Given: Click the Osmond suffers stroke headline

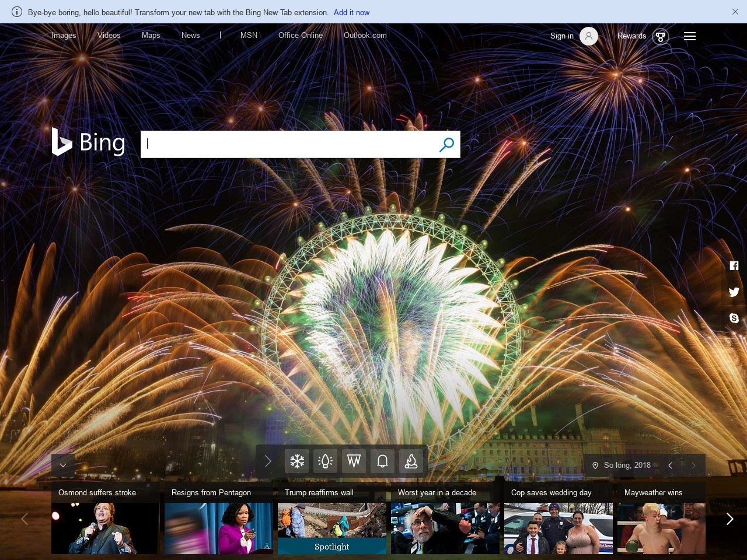Looking at the screenshot, I should coord(97,492).
